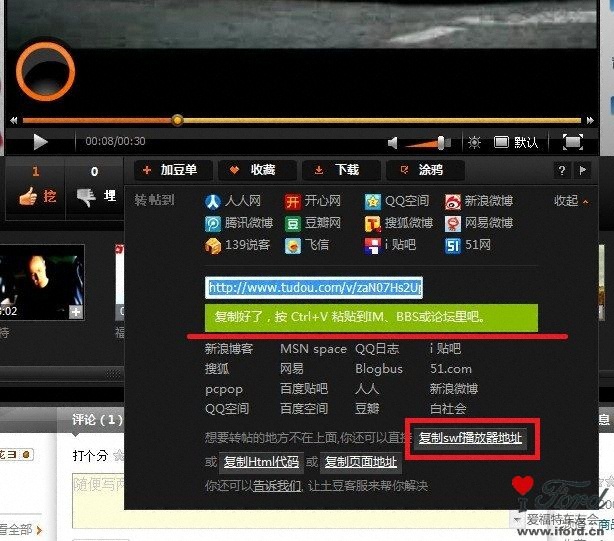Share to 腾讯微博
The width and height of the screenshot is (614, 541).
click(x=239, y=223)
